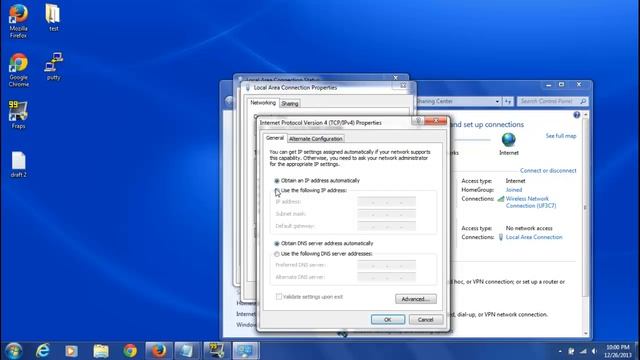Select Obtain DNS server address automatically

(323, 243)
